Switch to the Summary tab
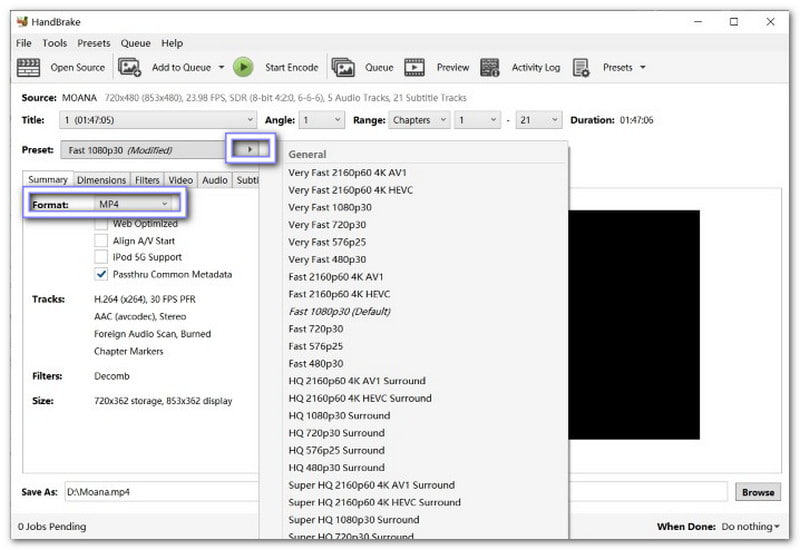This screenshot has width=800, height=550. click(47, 180)
